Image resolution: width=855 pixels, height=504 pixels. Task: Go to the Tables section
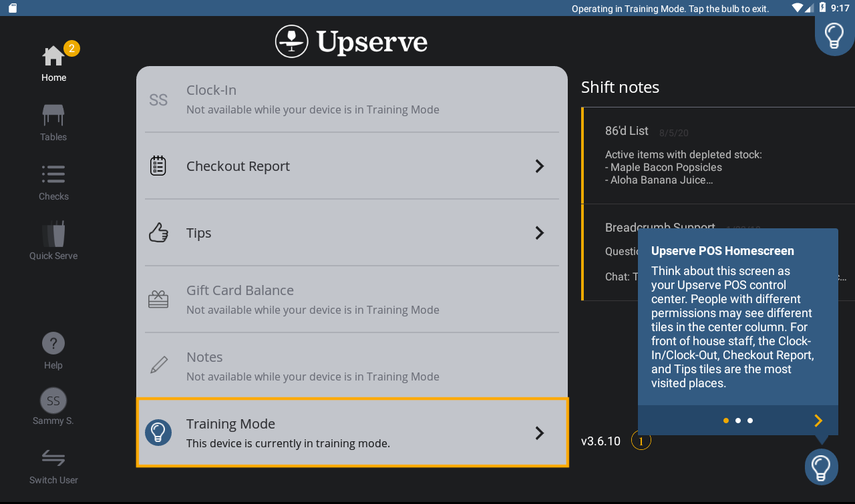coord(53,115)
